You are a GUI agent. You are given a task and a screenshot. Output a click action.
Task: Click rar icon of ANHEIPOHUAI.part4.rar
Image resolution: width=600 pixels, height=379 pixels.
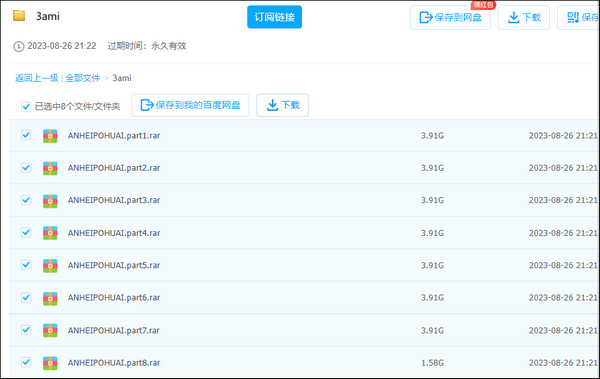pyautogui.click(x=50, y=233)
